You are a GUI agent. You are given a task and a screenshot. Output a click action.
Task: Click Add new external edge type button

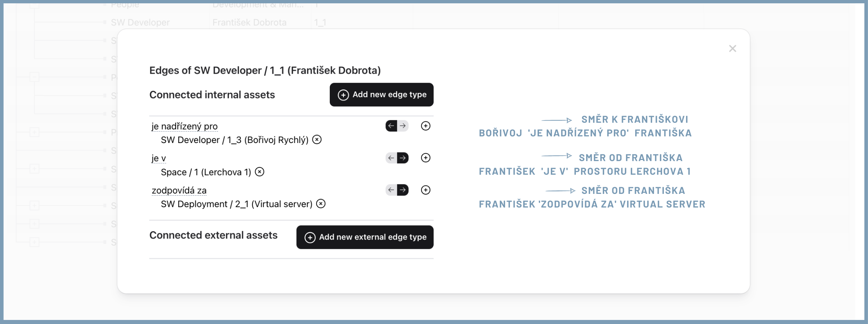365,237
